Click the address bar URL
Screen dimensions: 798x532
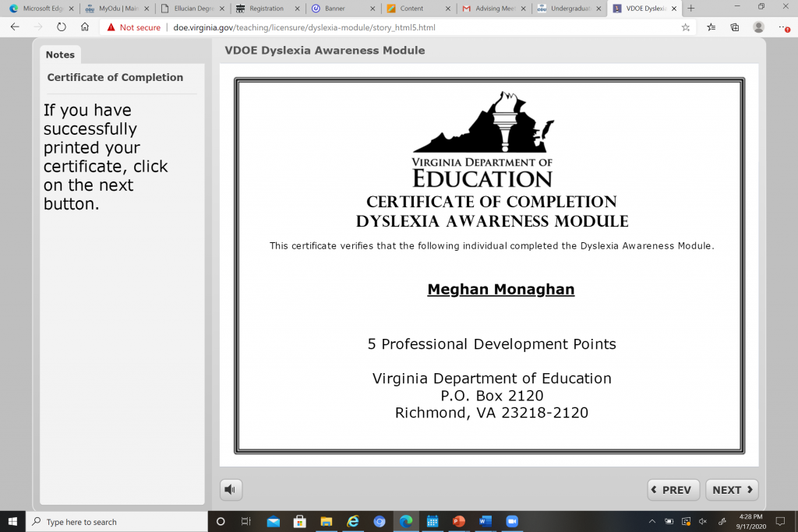[x=304, y=27]
